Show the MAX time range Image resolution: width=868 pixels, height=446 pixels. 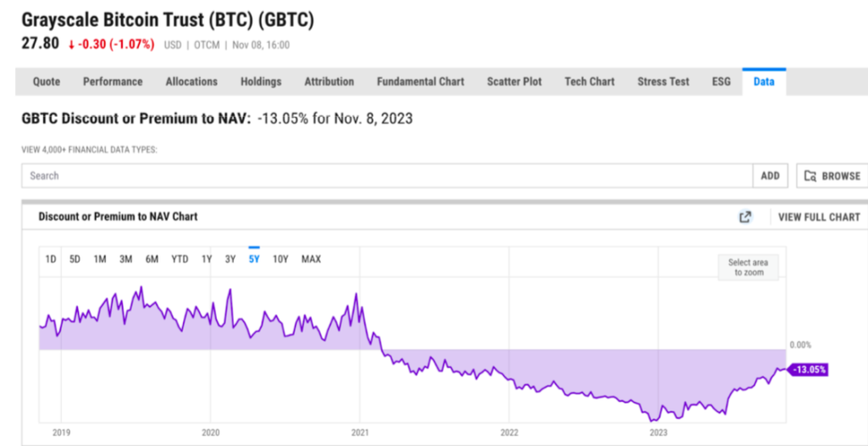tap(311, 259)
